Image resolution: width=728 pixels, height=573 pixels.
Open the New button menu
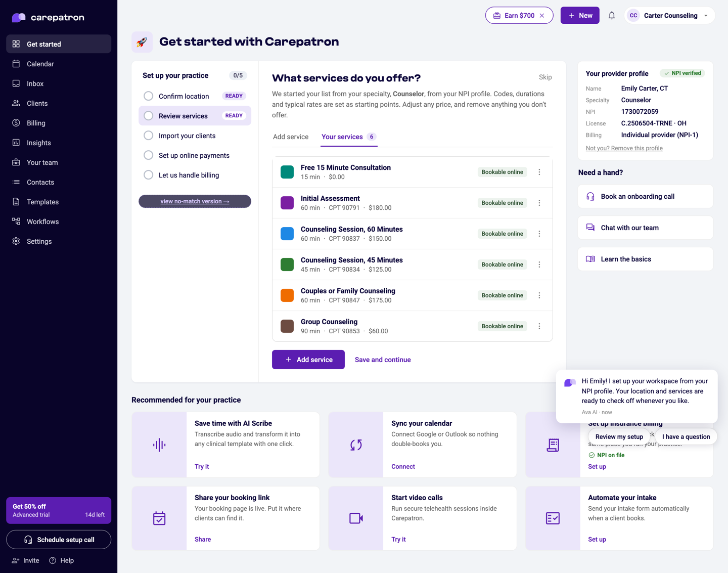click(580, 16)
